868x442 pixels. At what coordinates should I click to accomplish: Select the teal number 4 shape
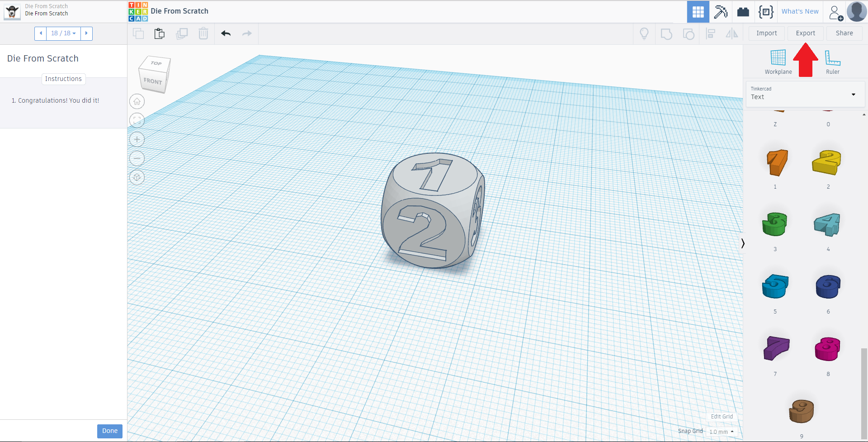click(827, 225)
